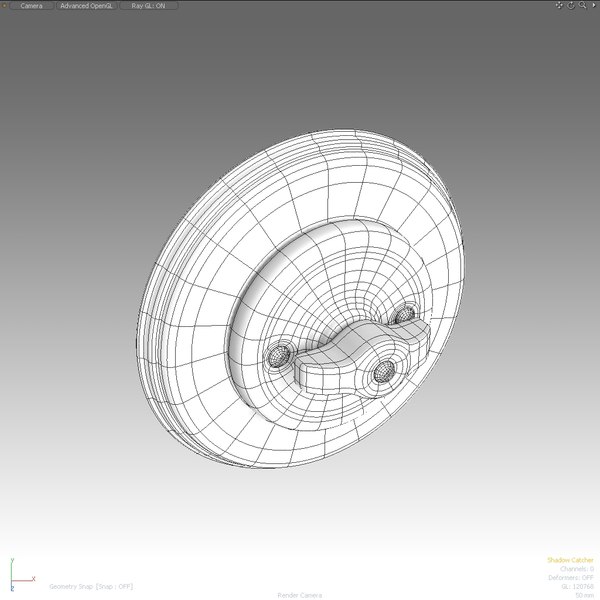This screenshot has width=600, height=600.
Task: Open the Camera view type dropdown
Action: [x=31, y=6]
